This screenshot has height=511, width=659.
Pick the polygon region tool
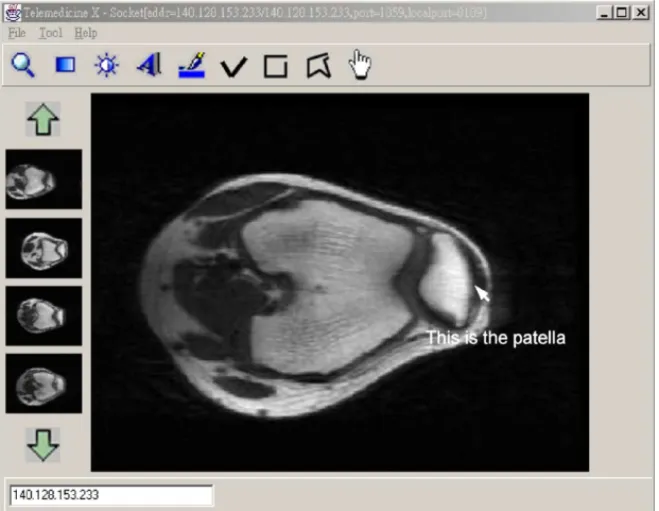[x=319, y=66]
